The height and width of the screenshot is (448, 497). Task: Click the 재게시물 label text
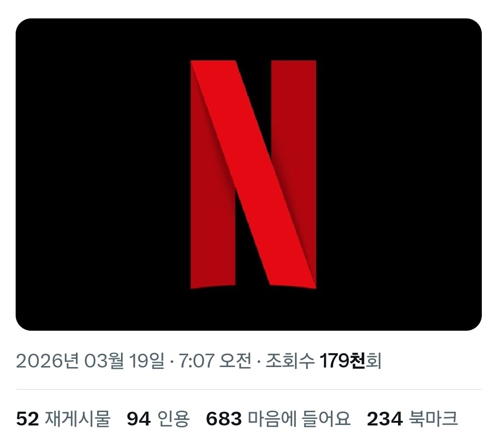[78, 419]
